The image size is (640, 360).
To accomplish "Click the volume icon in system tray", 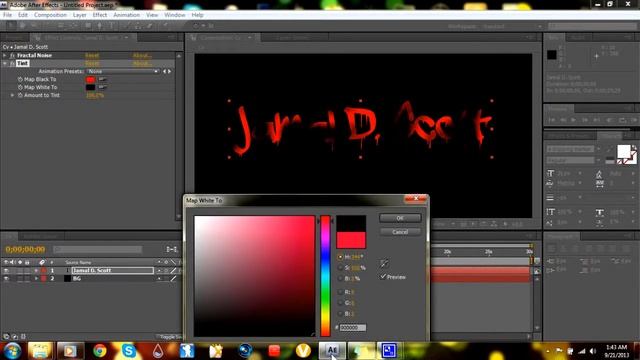I will point(593,351).
